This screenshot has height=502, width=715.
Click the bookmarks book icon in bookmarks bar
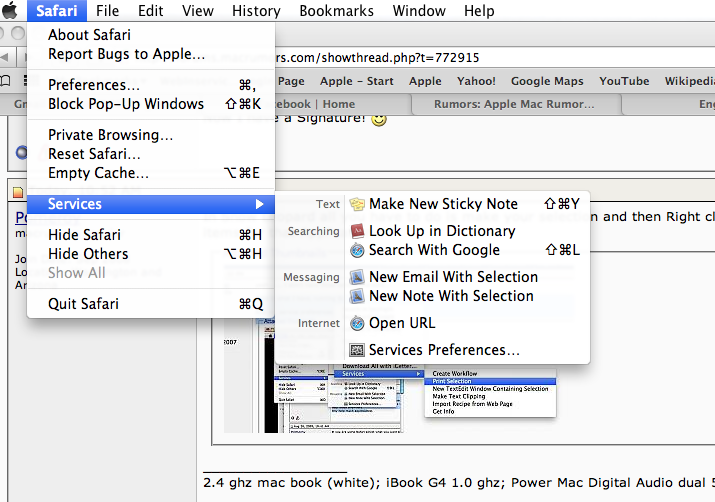coord(5,81)
